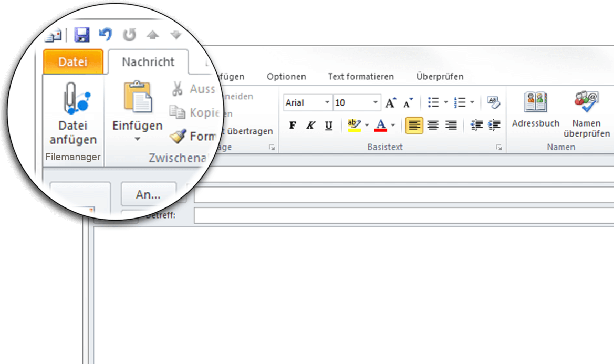614x364 pixels.
Task: Apply yellow text highlight color
Action: (x=355, y=125)
